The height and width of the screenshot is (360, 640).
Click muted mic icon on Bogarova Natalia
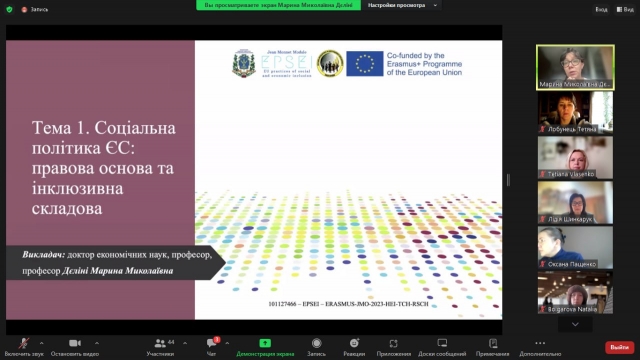point(542,309)
